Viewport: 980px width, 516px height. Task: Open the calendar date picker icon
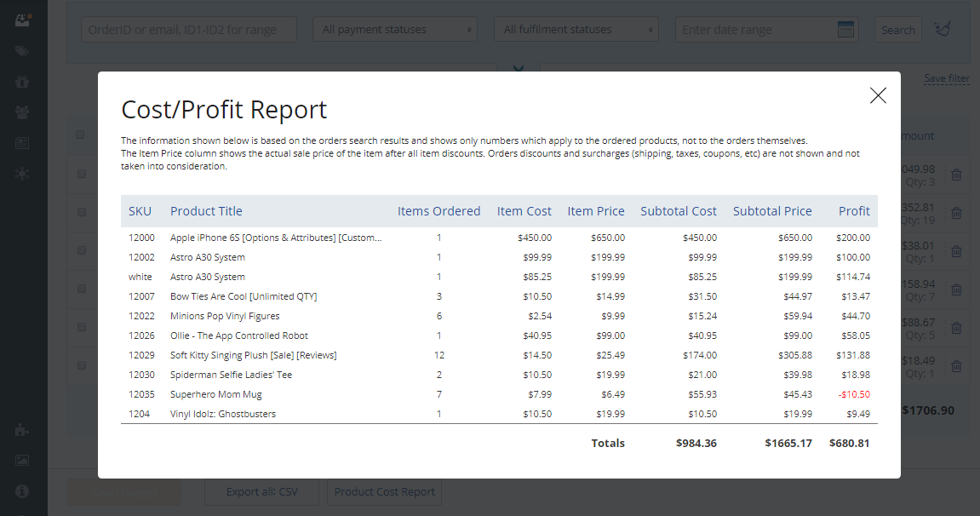(845, 29)
